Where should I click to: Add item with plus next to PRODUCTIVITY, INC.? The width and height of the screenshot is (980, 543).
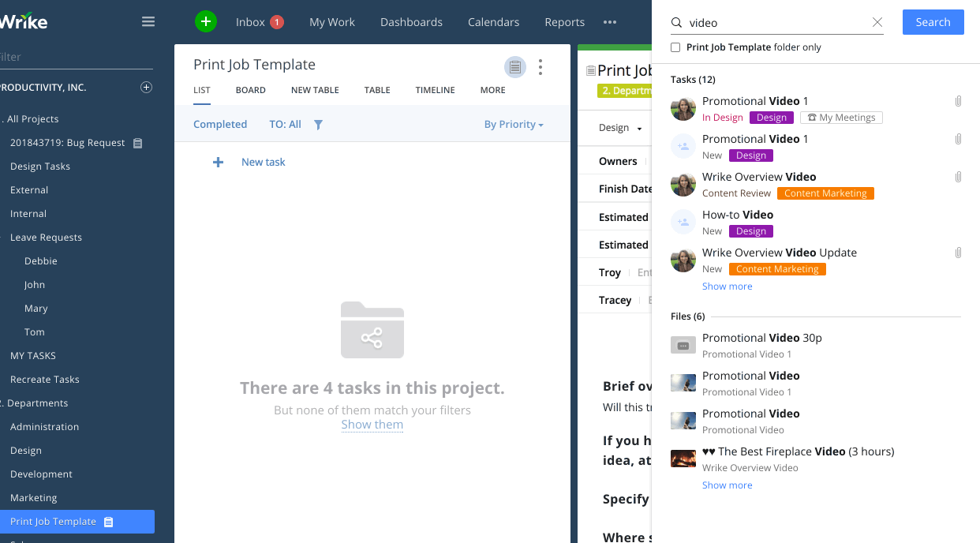click(x=146, y=87)
